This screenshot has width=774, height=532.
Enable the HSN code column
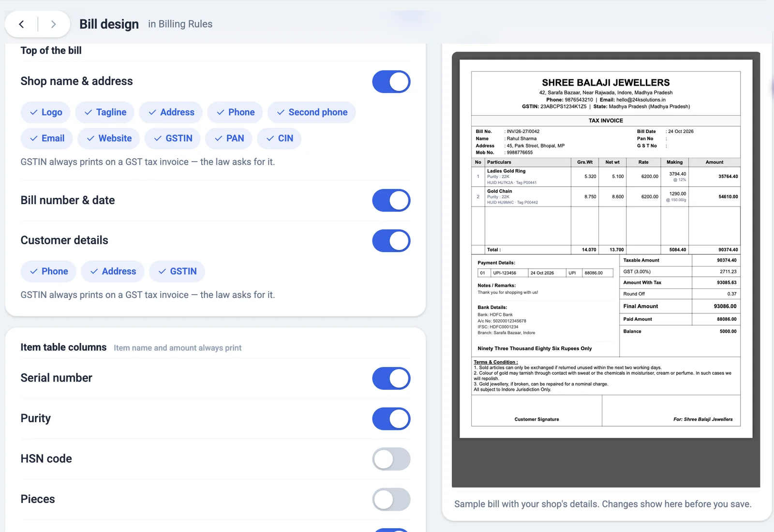point(391,459)
